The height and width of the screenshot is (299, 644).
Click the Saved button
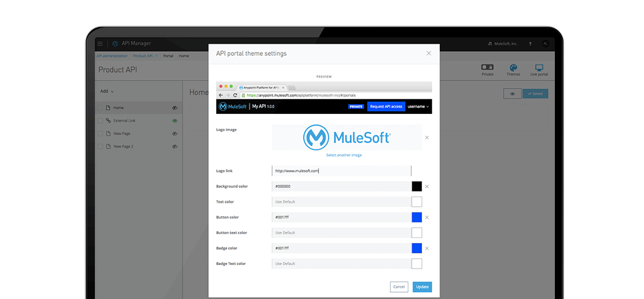[535, 94]
